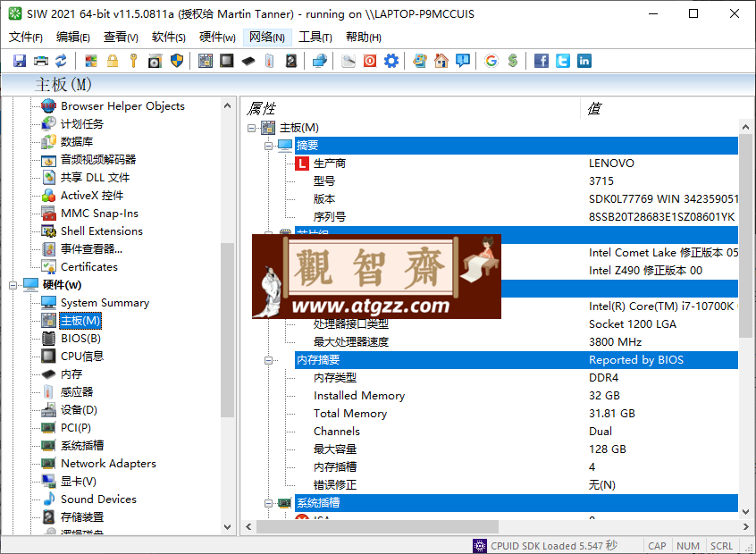Click the magnifier search toolbar icon

click(x=349, y=61)
